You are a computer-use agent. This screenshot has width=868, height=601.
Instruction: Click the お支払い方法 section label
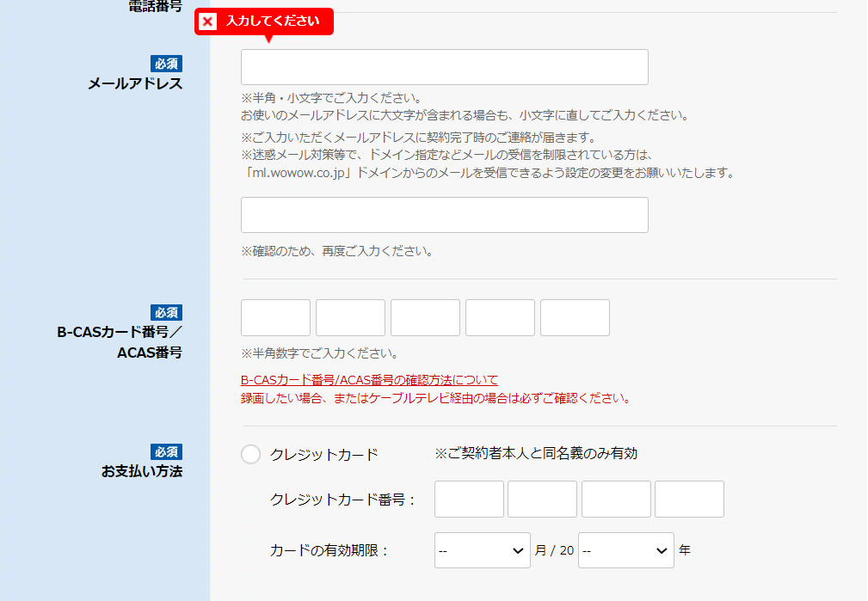tap(142, 471)
